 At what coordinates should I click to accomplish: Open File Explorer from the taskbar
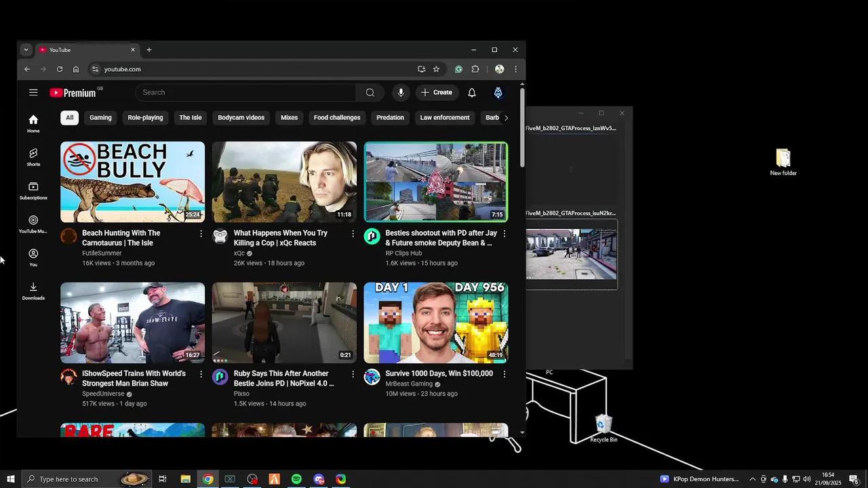point(185,479)
